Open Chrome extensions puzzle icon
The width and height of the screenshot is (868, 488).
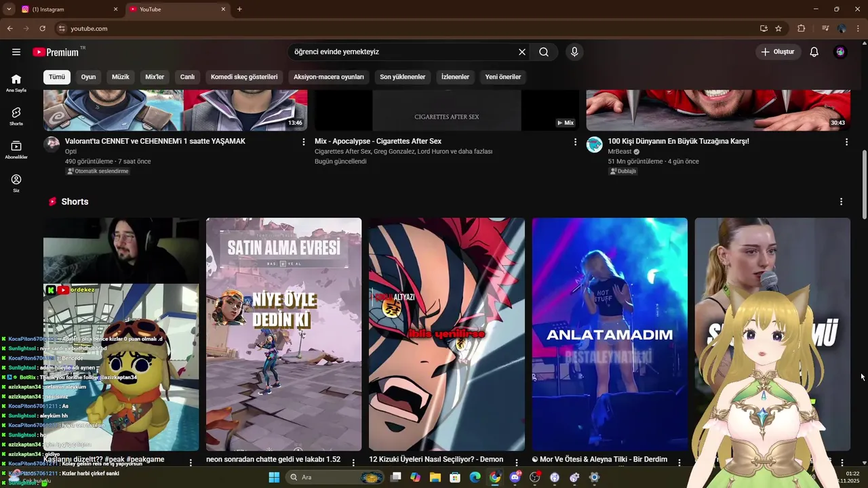tap(802, 28)
